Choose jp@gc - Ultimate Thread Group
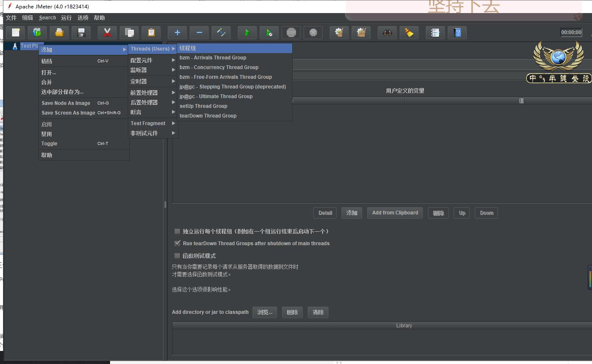Image resolution: width=592 pixels, height=364 pixels. [234, 96]
